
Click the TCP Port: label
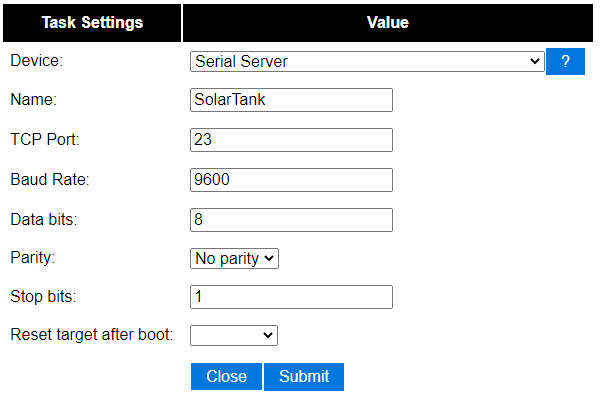45,139
